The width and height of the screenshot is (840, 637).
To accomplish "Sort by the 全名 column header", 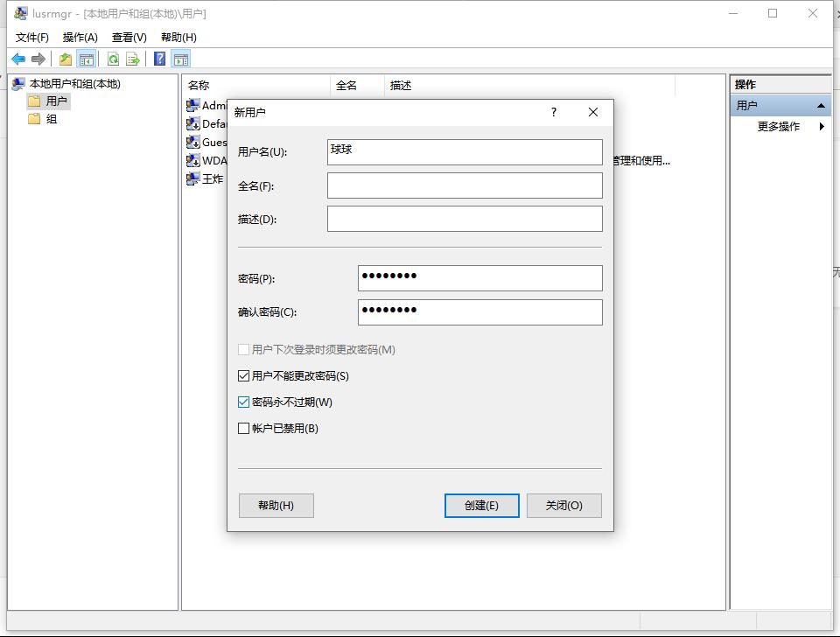I will point(357,85).
